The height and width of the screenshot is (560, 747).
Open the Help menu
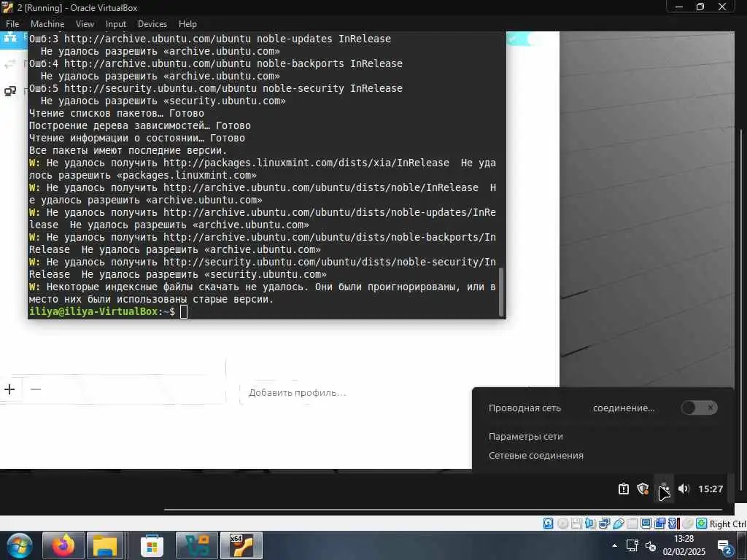click(187, 24)
